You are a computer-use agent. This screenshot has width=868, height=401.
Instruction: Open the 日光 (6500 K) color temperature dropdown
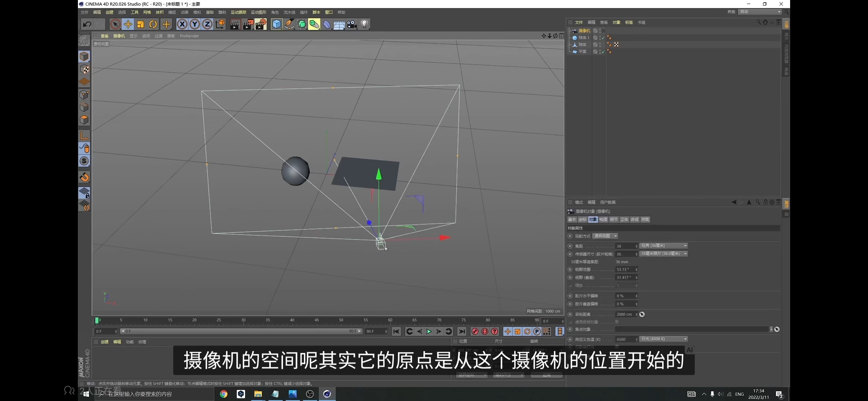(x=664, y=339)
